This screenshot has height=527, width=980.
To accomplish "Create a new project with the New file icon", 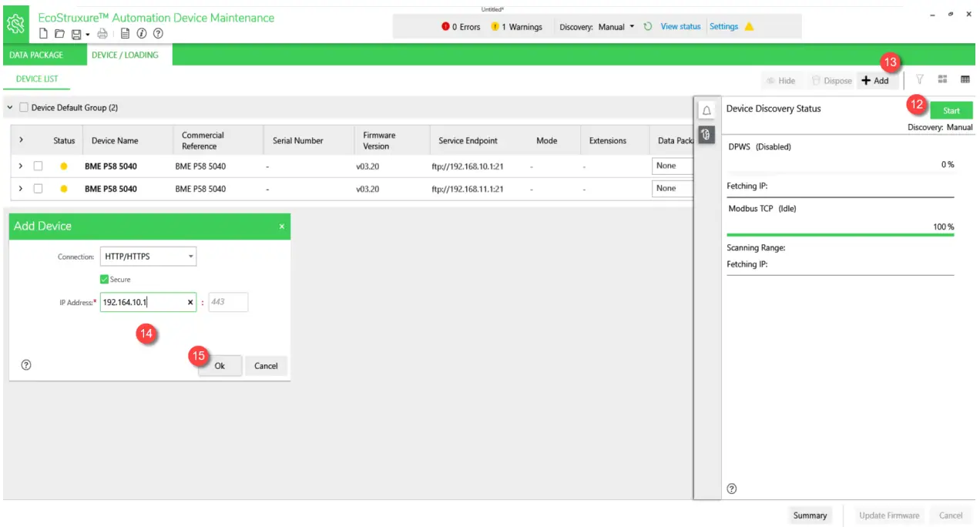I will 44,34.
